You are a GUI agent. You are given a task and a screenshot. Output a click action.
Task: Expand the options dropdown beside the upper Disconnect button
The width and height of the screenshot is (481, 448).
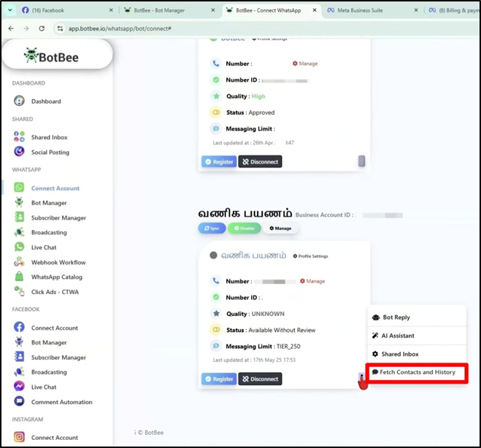[361, 161]
